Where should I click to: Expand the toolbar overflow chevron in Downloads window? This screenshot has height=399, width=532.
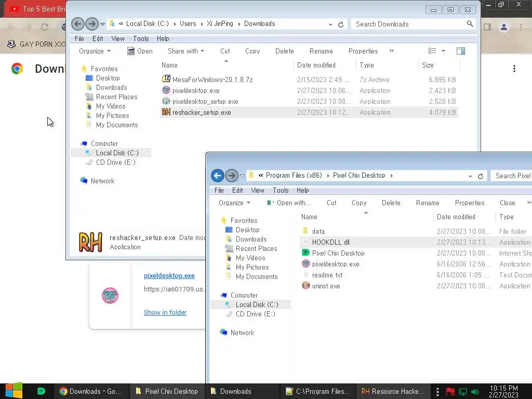click(x=392, y=50)
